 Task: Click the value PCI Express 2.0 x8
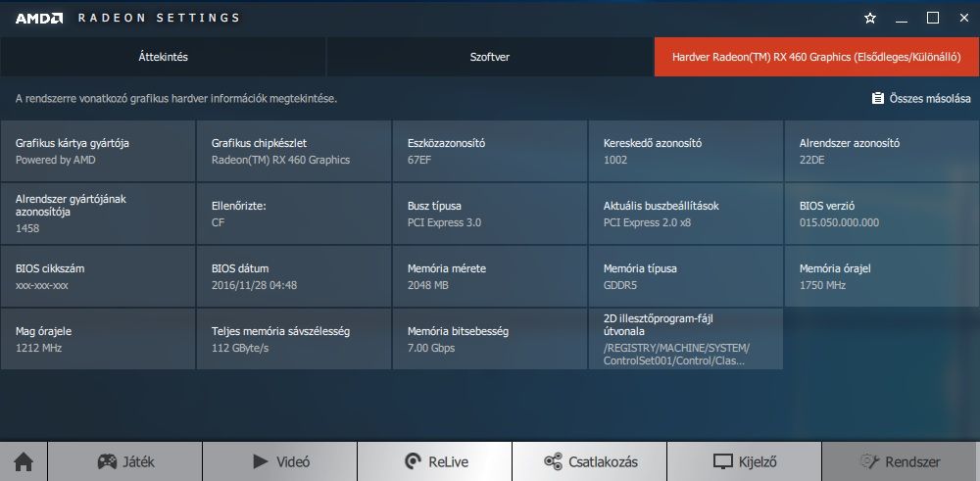tap(647, 222)
